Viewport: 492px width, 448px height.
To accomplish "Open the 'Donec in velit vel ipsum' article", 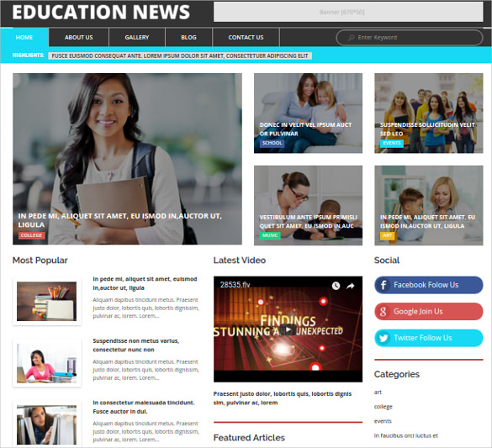I will [305, 129].
